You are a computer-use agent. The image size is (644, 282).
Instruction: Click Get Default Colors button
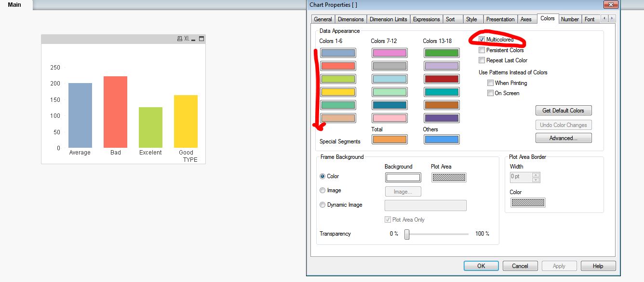click(563, 111)
